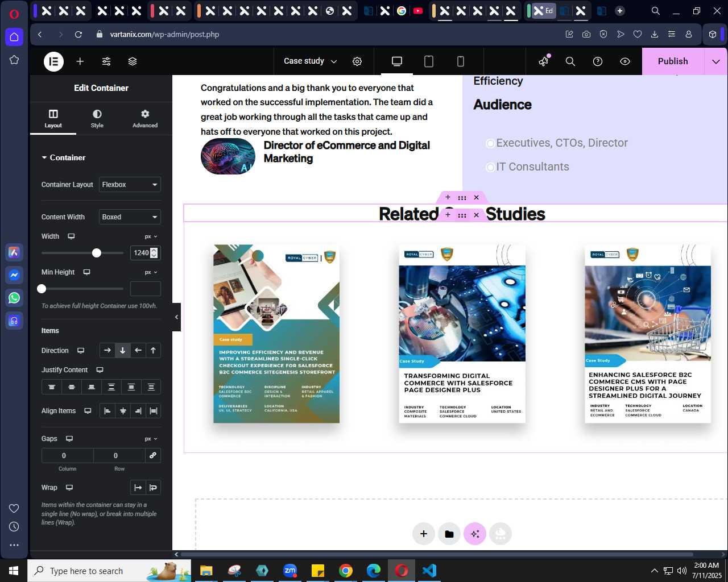Image resolution: width=728 pixels, height=582 pixels.
Task: Open Opera sidebar WhatsApp icon
Action: pyautogui.click(x=14, y=298)
